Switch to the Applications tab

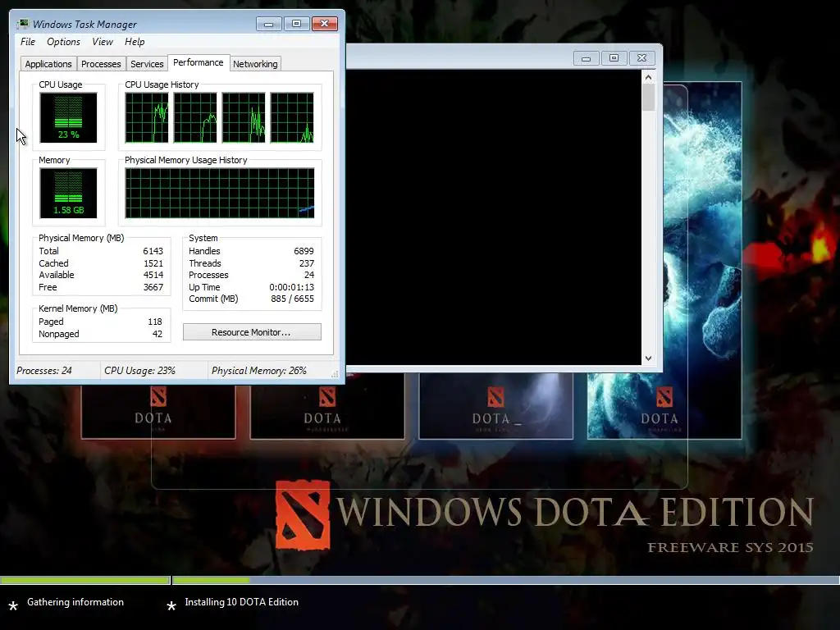[48, 64]
